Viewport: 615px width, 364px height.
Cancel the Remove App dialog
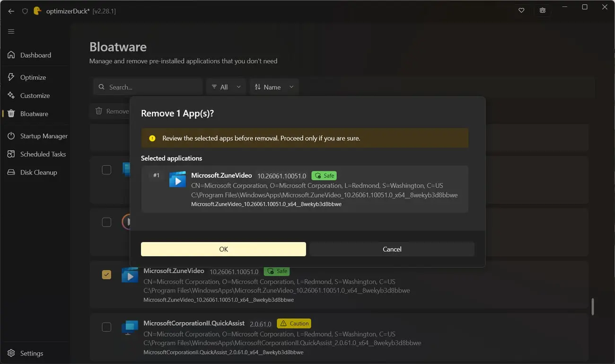[392, 249]
